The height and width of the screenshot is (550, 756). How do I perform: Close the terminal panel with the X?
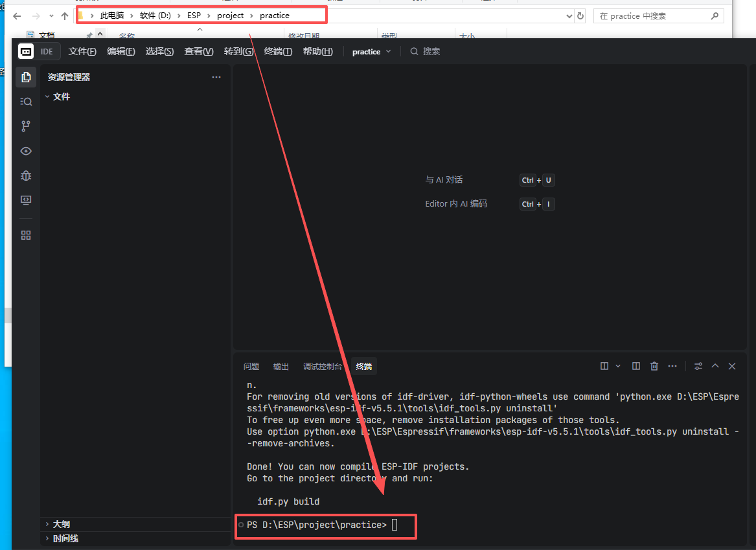732,367
